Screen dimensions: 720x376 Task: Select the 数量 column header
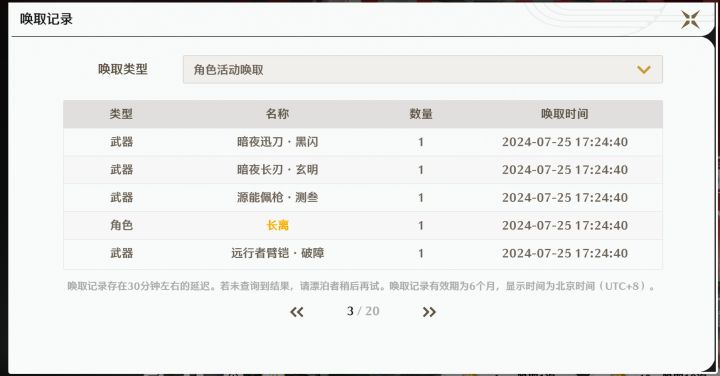pyautogui.click(x=421, y=114)
